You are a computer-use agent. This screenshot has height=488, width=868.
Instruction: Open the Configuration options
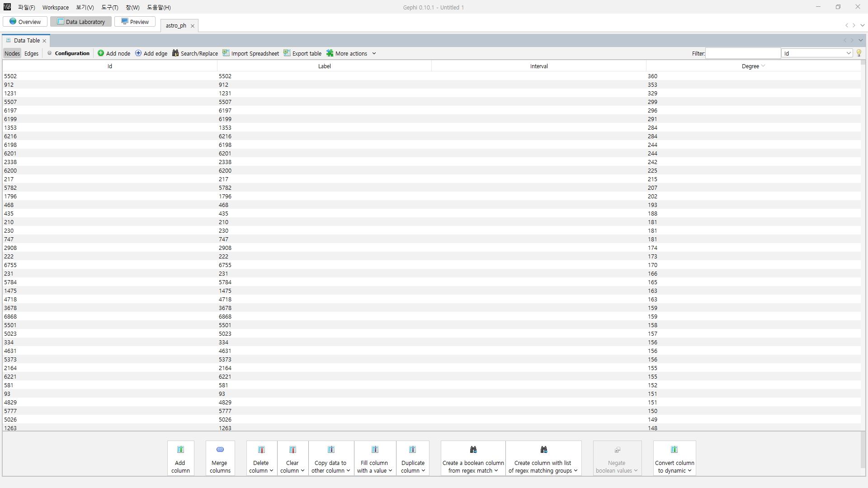point(69,53)
